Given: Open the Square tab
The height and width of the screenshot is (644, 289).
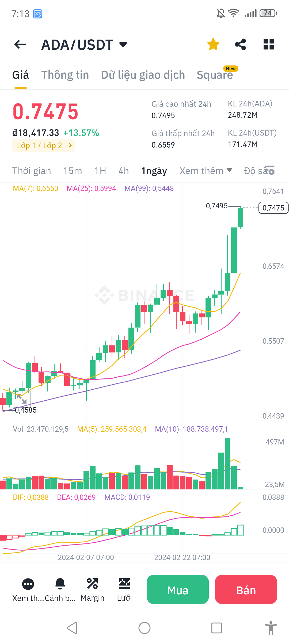Looking at the screenshot, I should pos(215,75).
